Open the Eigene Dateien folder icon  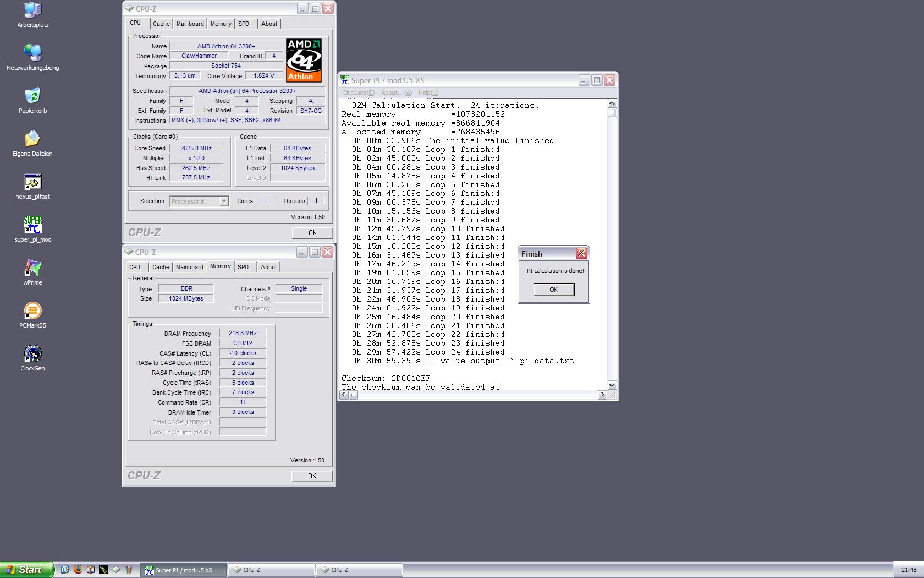click(x=32, y=144)
